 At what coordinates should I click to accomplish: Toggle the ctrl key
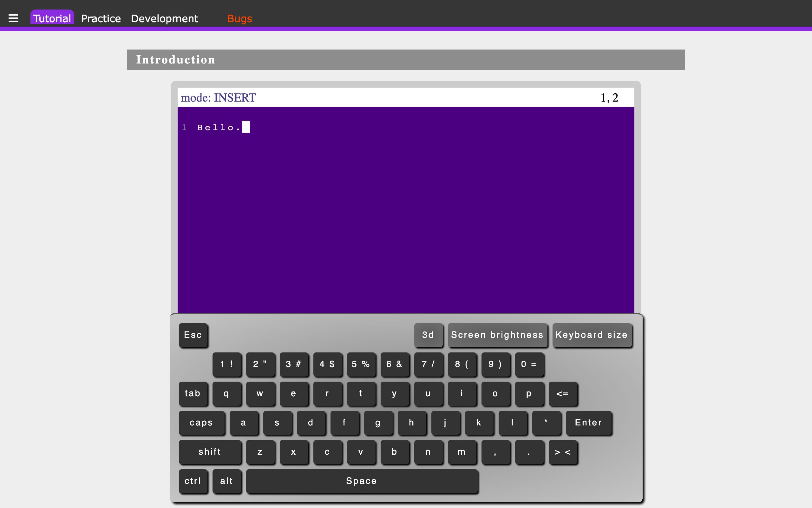point(193,481)
